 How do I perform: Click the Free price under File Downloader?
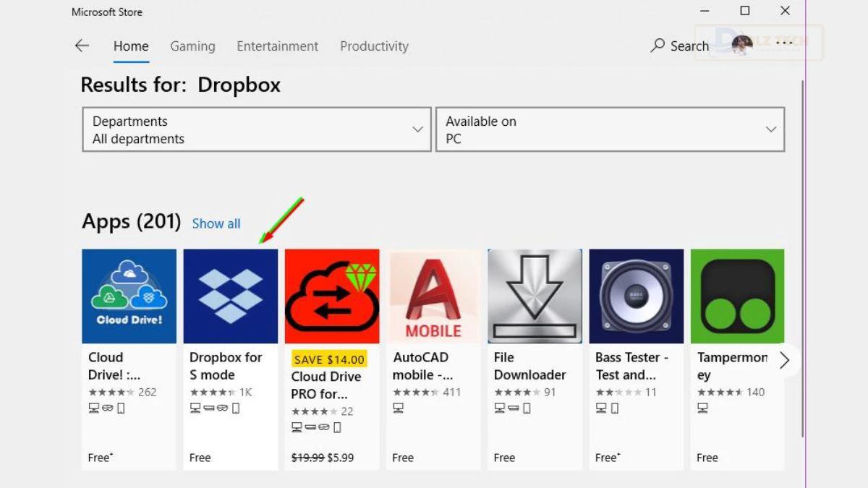504,458
